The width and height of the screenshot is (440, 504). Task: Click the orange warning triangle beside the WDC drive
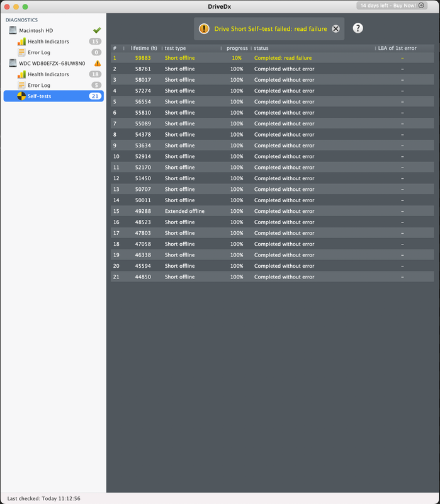[98, 64]
